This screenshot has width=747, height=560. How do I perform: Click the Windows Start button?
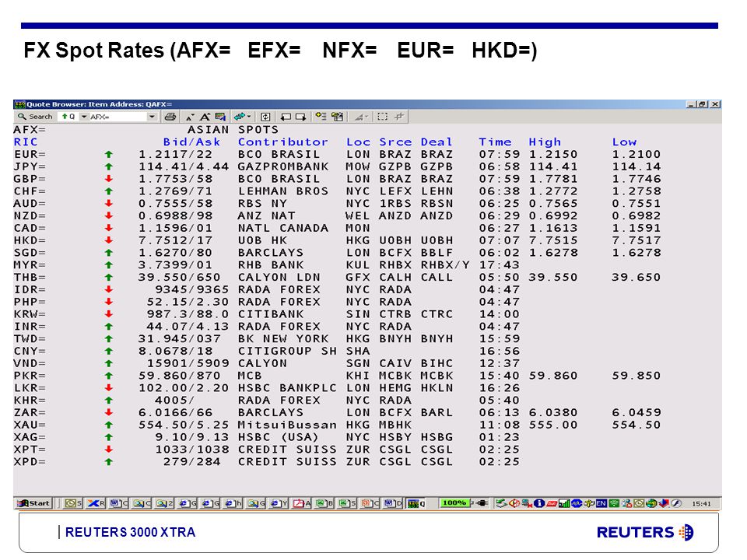[33, 503]
